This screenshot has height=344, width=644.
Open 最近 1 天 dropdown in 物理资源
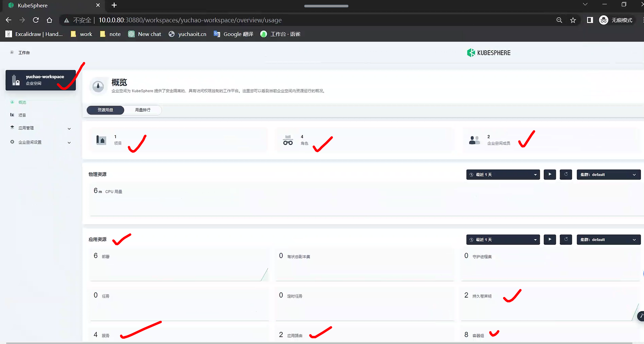503,175
